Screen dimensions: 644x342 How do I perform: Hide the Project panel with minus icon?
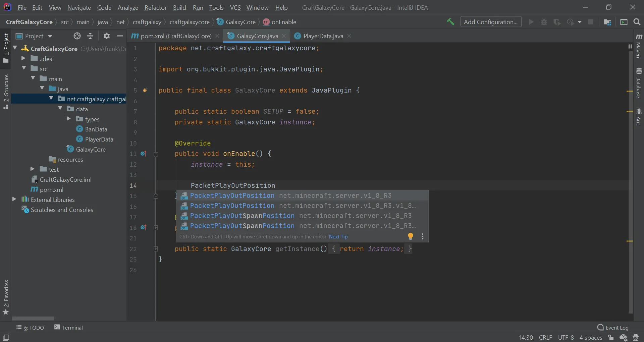pos(119,36)
